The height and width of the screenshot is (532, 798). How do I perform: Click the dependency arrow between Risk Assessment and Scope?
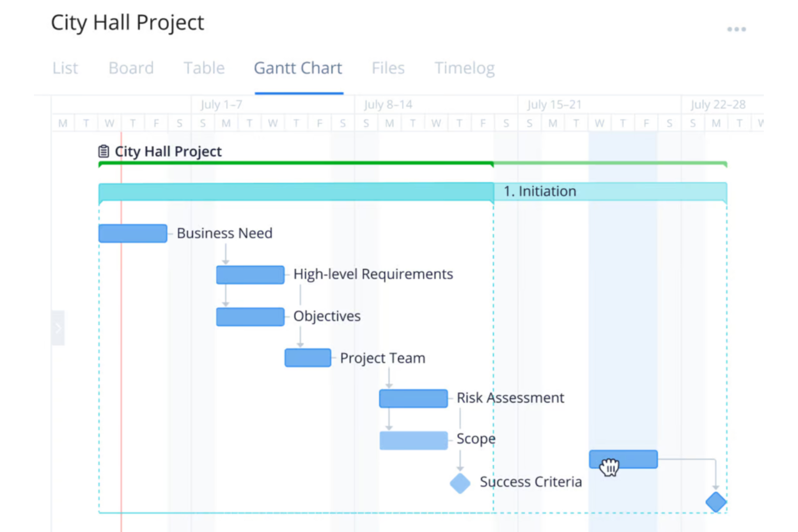390,419
